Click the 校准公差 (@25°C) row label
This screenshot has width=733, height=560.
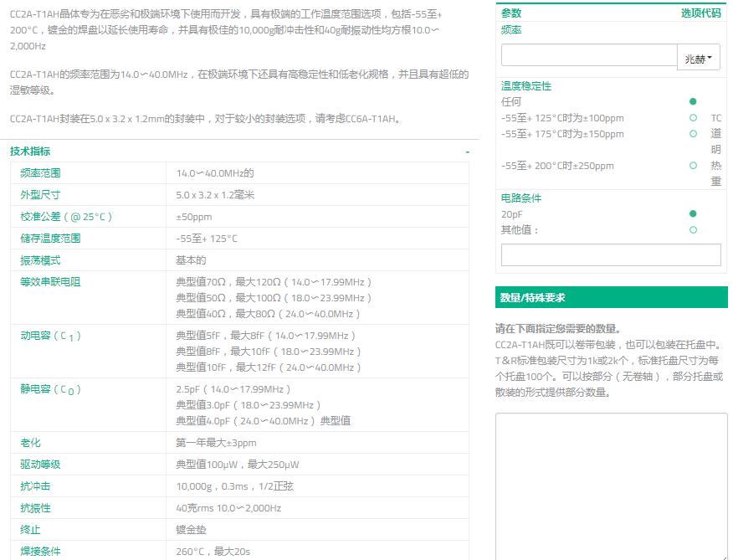click(66, 217)
